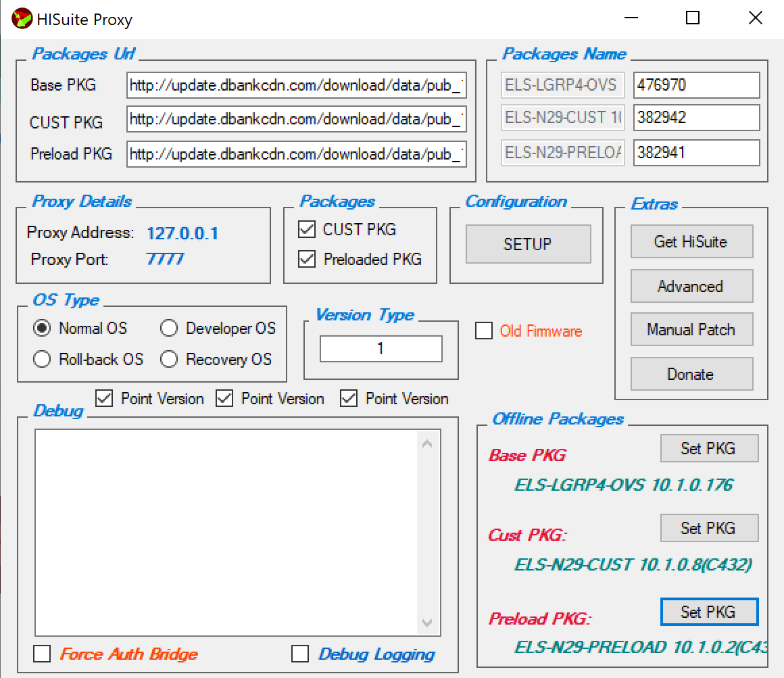Click the ELS-N29-PRELOAD package name field

coord(563,153)
